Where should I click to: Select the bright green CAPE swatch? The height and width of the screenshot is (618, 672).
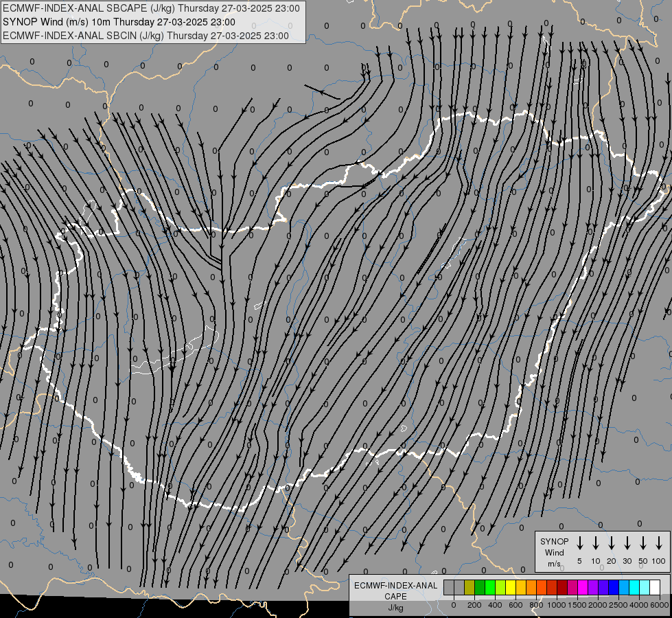490,587
